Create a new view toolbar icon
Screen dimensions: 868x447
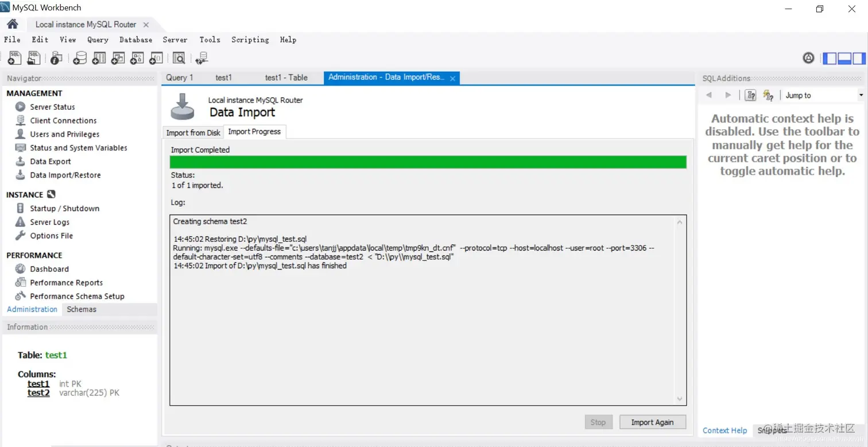(118, 58)
